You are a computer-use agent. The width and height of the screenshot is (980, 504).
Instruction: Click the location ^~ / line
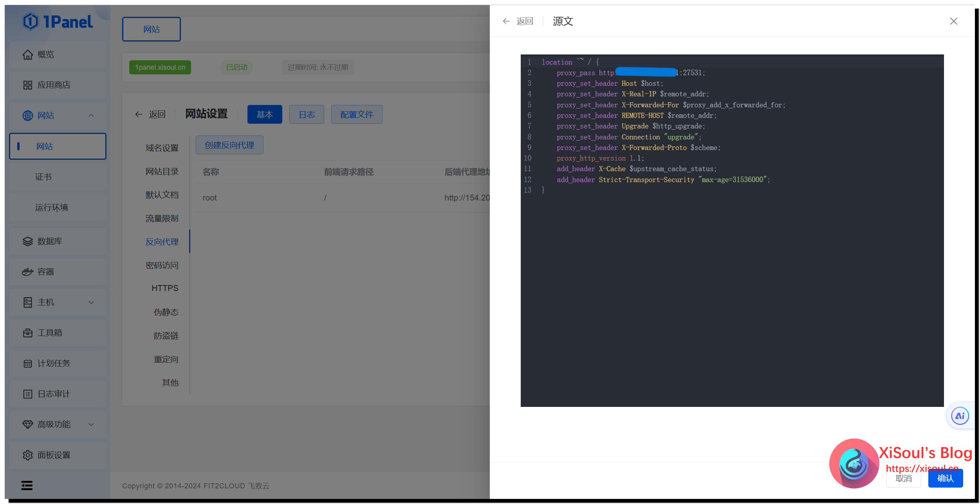pyautogui.click(x=570, y=62)
